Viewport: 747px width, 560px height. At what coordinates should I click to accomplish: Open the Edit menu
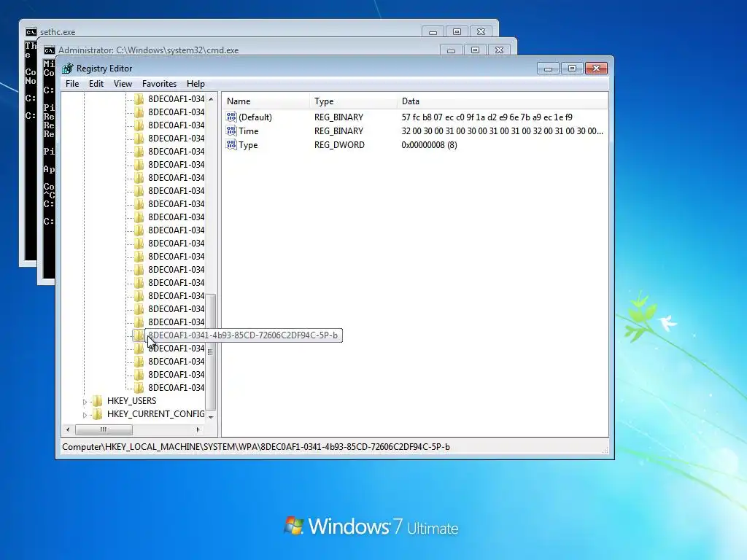click(96, 84)
